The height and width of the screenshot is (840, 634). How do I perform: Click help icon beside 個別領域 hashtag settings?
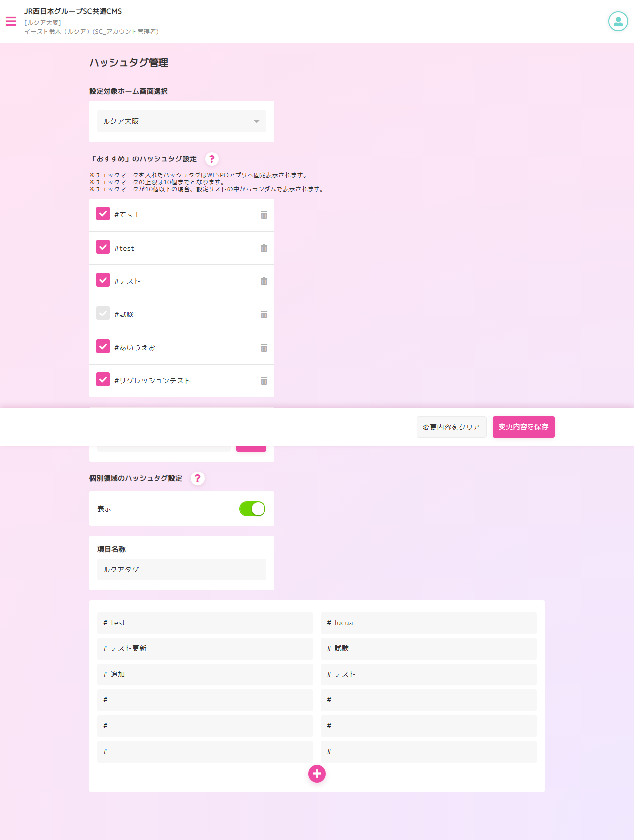pyautogui.click(x=198, y=478)
